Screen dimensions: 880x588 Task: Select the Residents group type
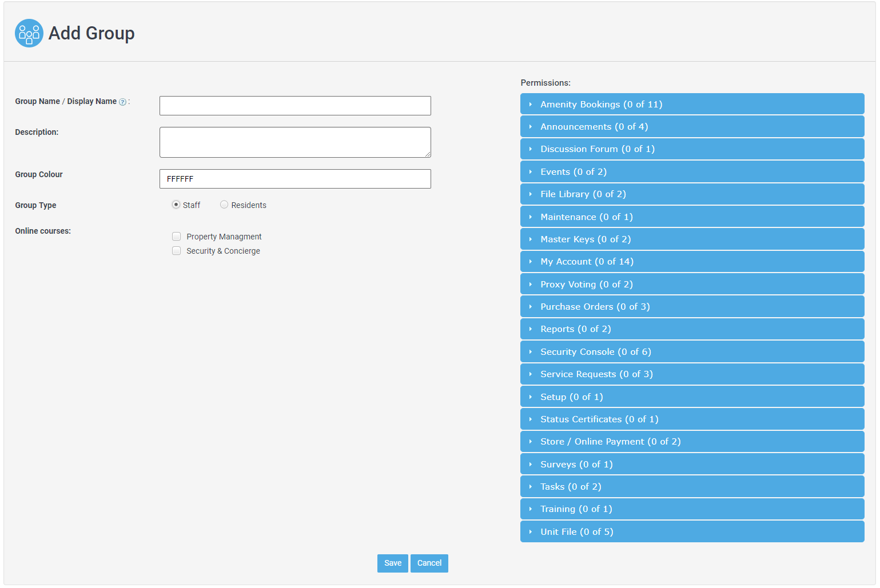point(224,205)
